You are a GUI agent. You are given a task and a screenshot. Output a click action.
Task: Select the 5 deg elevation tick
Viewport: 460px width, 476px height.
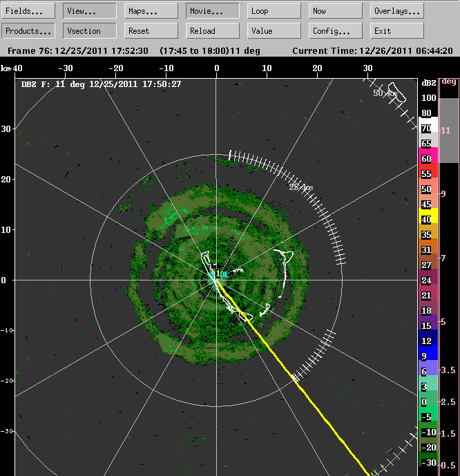[443, 321]
